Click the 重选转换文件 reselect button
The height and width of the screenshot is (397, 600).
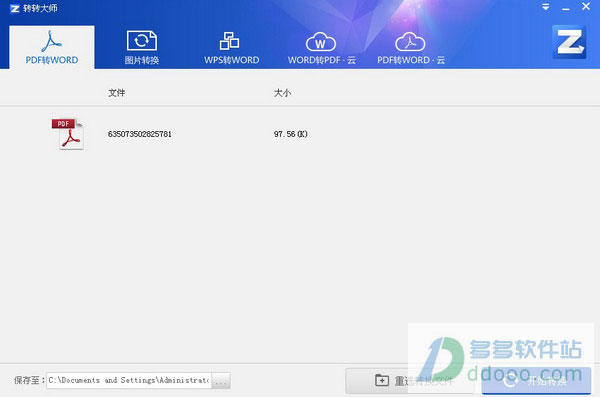411,381
